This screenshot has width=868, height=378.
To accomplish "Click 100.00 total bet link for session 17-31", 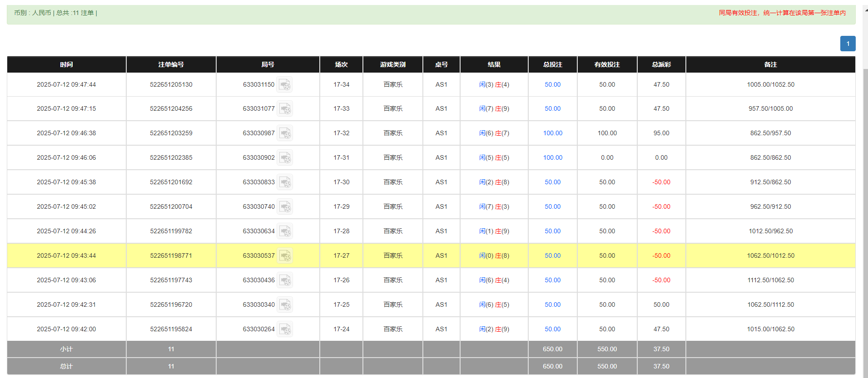I will point(552,157).
